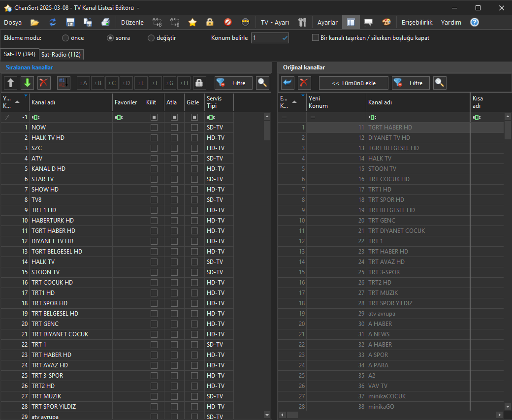Open the color theme palette icon

click(386, 22)
